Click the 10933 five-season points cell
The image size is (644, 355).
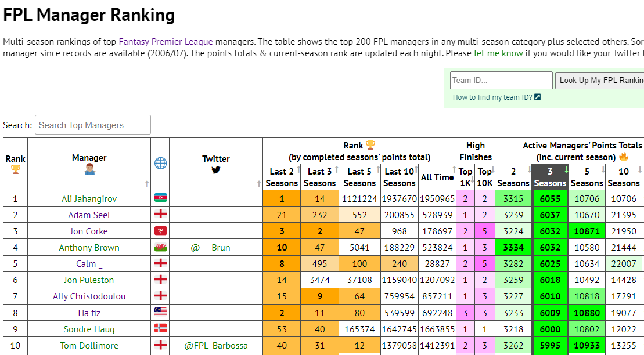pyautogui.click(x=587, y=346)
